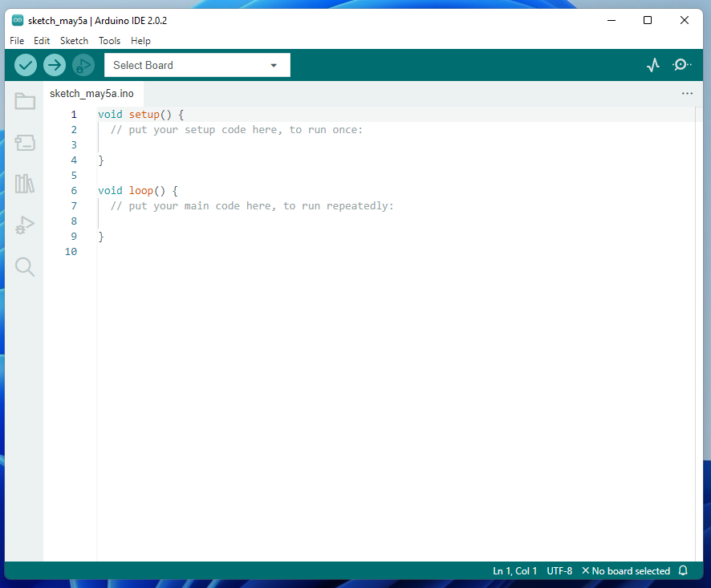Viewport: 711px width, 588px height.
Task: Open the File menu
Action: pyautogui.click(x=17, y=40)
